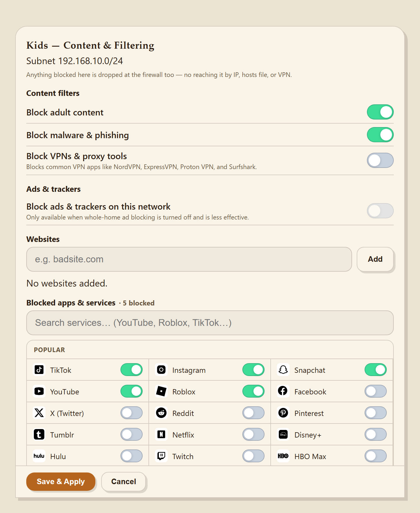Toggle Block ads & trackers on this network
Screen dimensions: 420x513
point(380,211)
